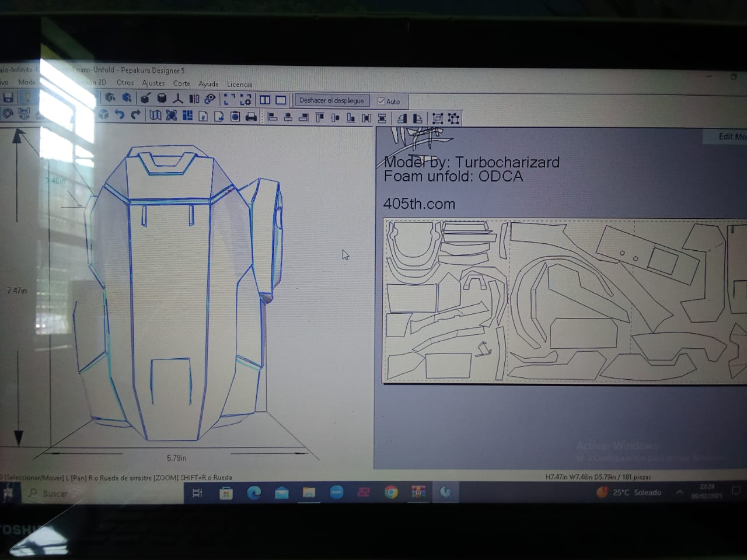Click the corner brackets with gear icon
747x560 pixels.
[246, 100]
